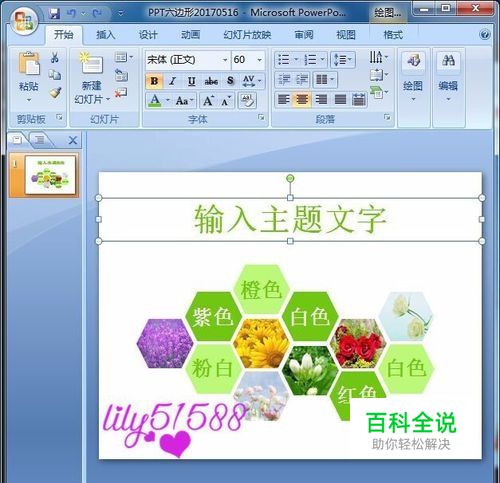Toggle strikethrough abc formatting
This screenshot has width=500, height=483.
click(211, 81)
